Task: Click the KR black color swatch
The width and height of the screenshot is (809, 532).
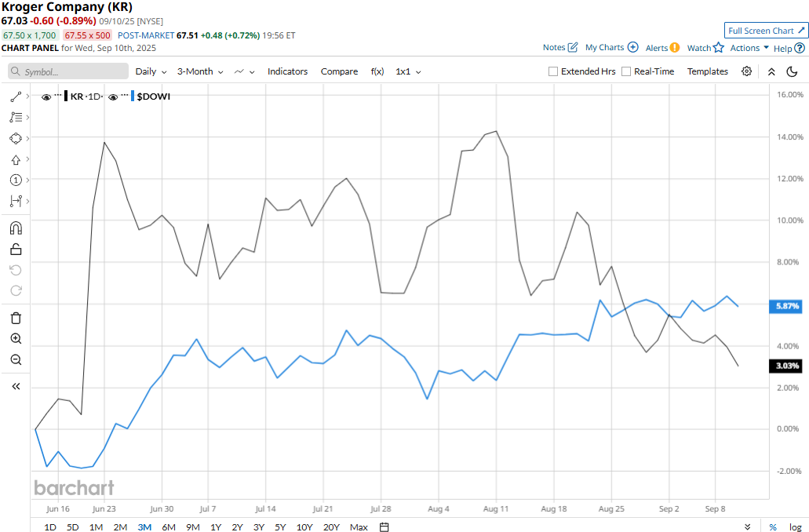Action: pyautogui.click(x=66, y=97)
